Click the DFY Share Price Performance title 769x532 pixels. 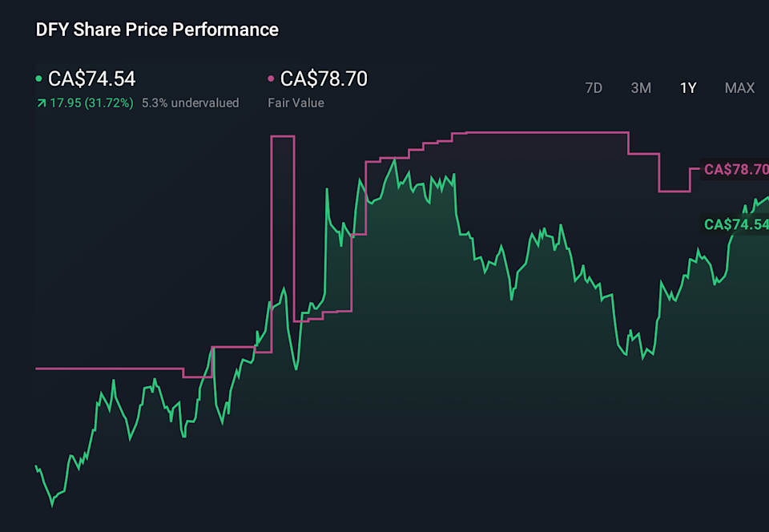pos(157,30)
